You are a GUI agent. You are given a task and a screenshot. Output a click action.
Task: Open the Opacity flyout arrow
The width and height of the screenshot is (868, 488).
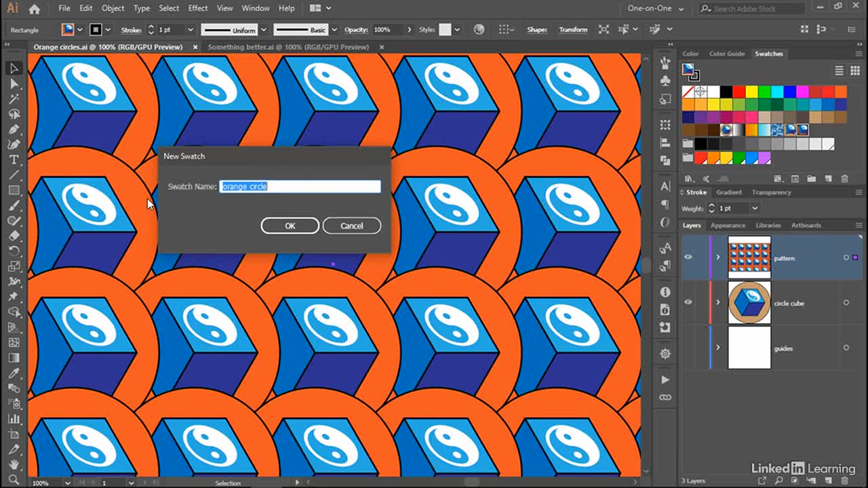click(409, 30)
